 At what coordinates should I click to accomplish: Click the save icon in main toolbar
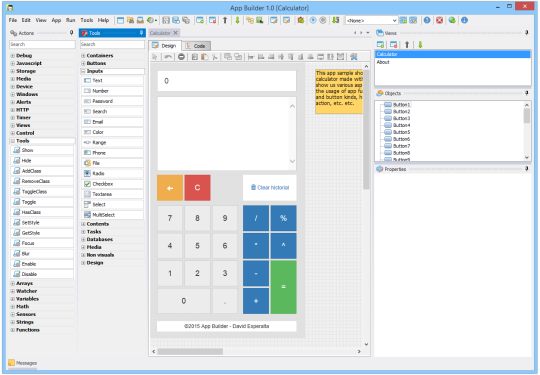coord(166,20)
